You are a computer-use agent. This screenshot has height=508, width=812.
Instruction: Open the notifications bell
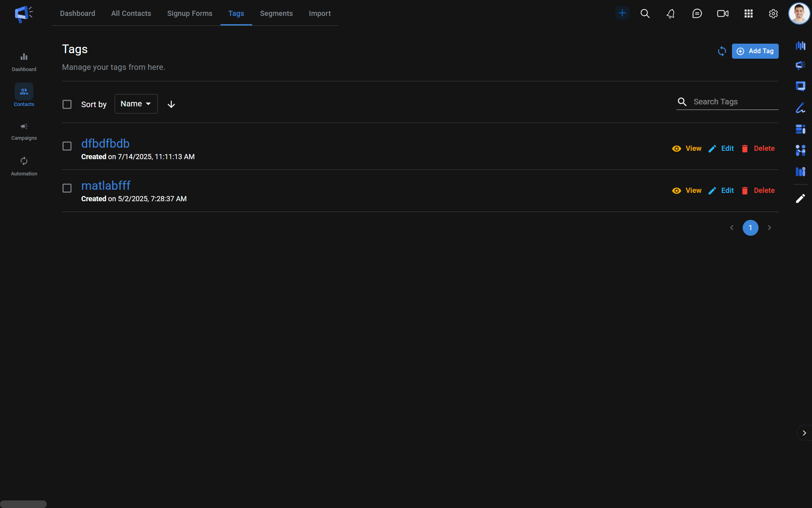(x=670, y=14)
